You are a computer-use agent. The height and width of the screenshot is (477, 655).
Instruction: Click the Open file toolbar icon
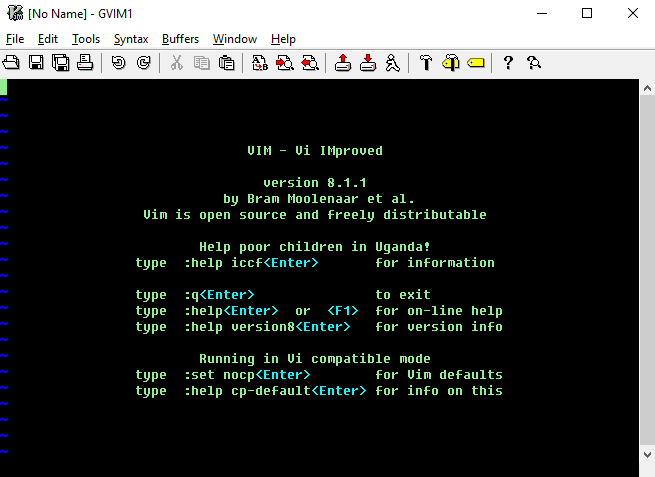11,63
